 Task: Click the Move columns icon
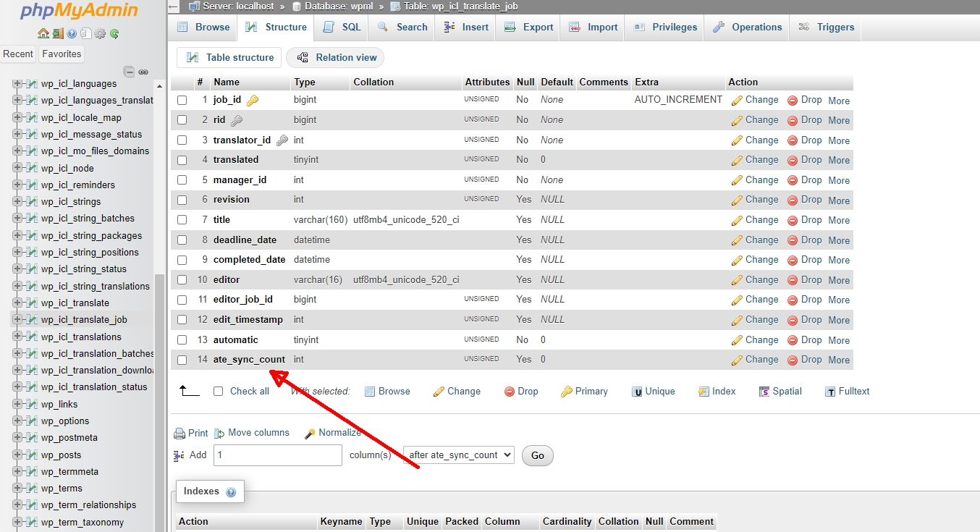point(219,434)
